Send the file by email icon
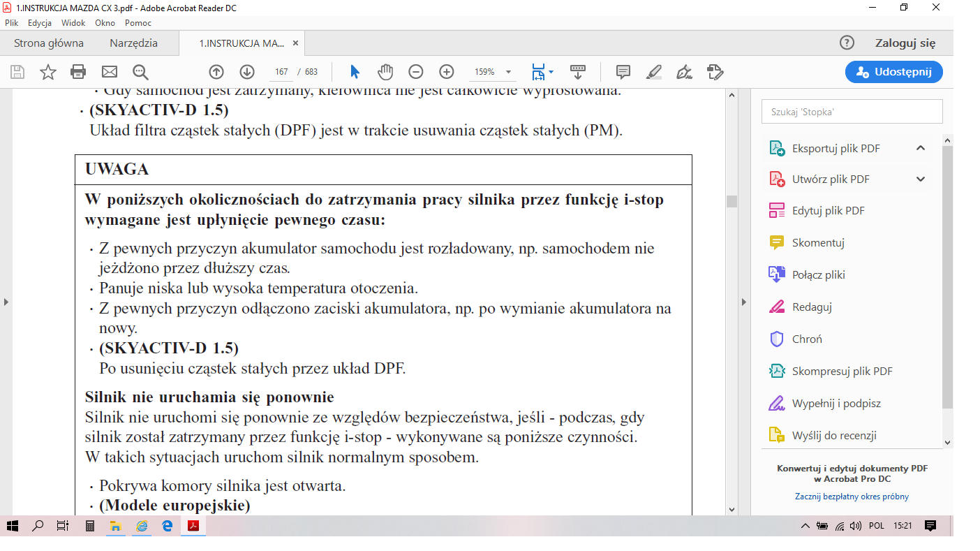980x551 pixels. pyautogui.click(x=110, y=72)
